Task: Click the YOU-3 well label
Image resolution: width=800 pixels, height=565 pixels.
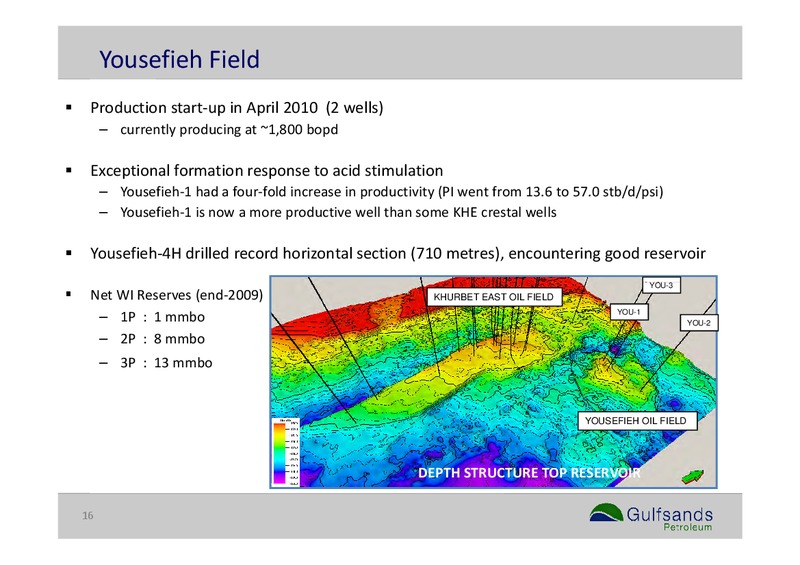Action: 661,285
